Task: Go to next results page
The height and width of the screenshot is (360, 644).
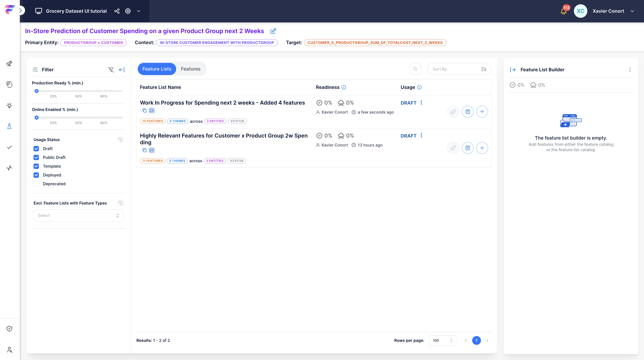Action: 487,341
